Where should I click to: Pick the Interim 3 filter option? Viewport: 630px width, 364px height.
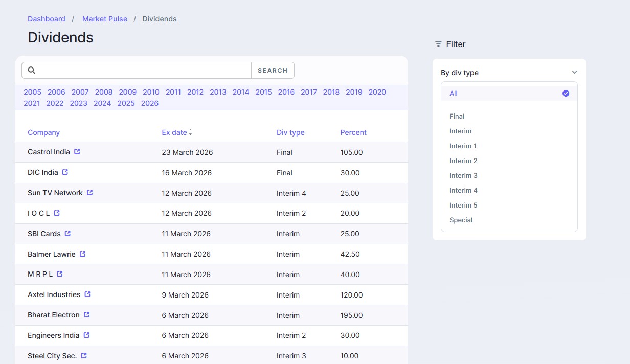[463, 175]
